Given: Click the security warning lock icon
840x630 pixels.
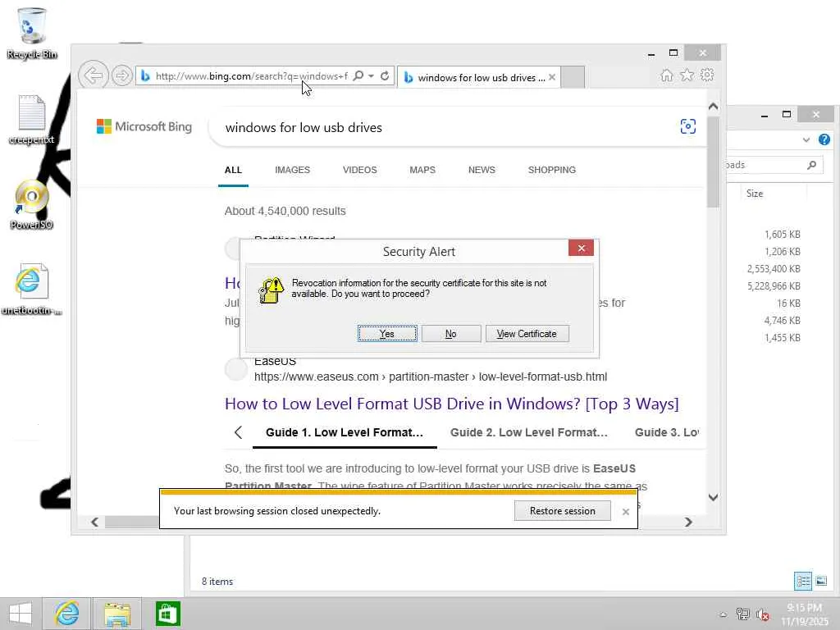Looking at the screenshot, I should 271,290.
